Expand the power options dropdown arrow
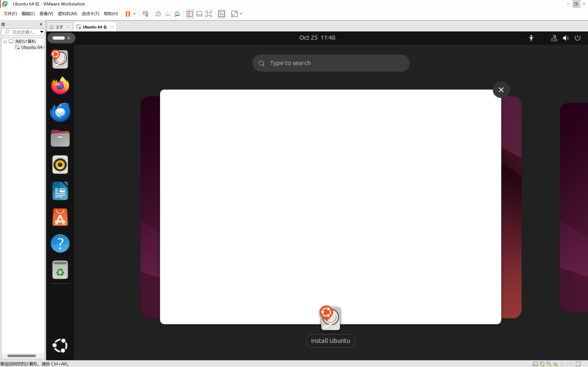Viewport: 588px width, 367px height. pos(134,14)
